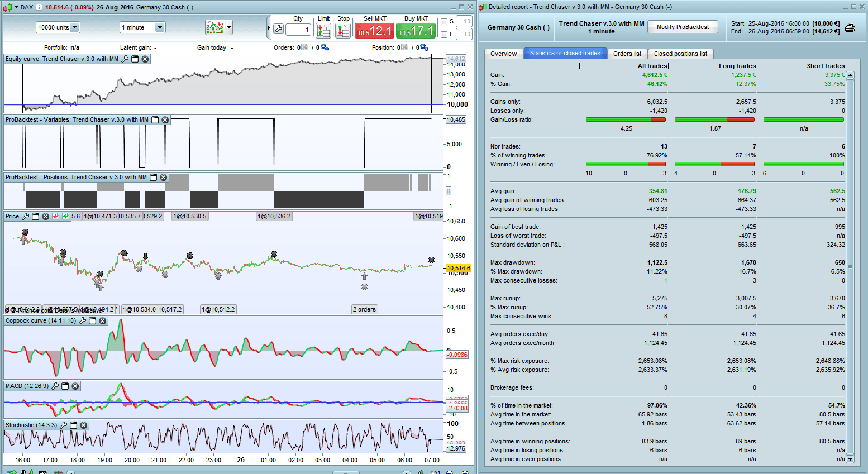Maximize the Coppock curve panel
Screen dimensions: 868x474
[x=93, y=320]
